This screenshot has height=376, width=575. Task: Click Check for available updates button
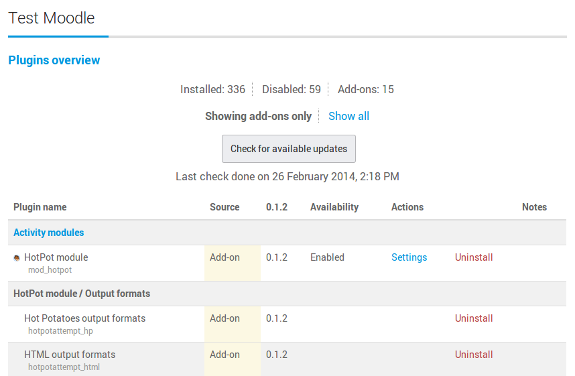[289, 149]
